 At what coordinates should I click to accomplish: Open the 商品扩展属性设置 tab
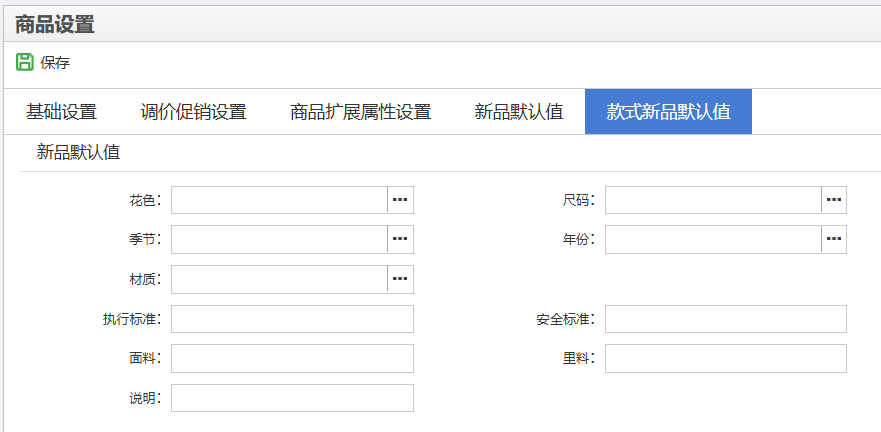pyautogui.click(x=360, y=112)
